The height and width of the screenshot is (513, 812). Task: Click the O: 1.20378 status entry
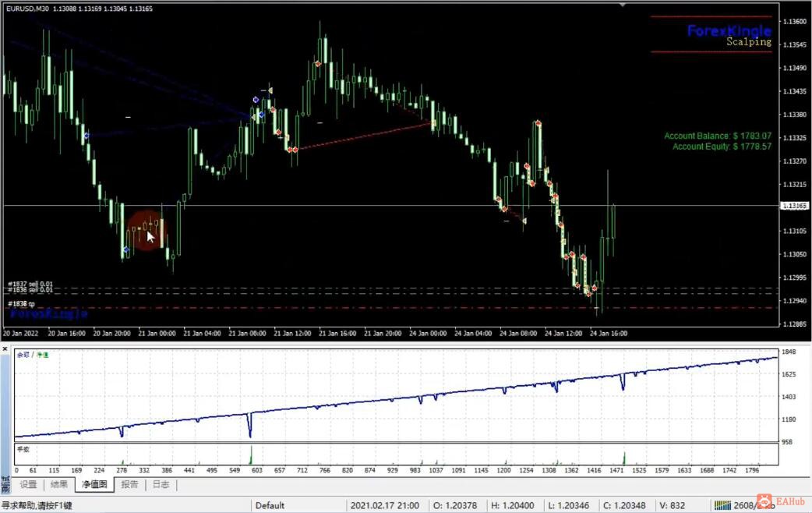(454, 505)
